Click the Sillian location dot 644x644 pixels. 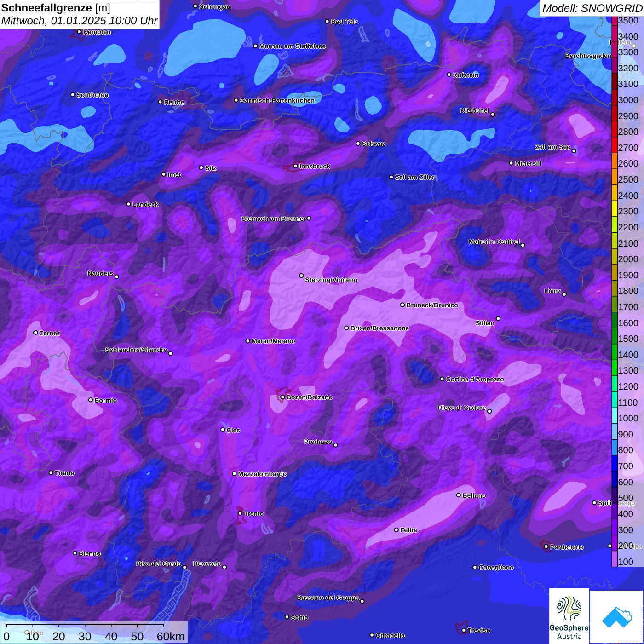[498, 318]
